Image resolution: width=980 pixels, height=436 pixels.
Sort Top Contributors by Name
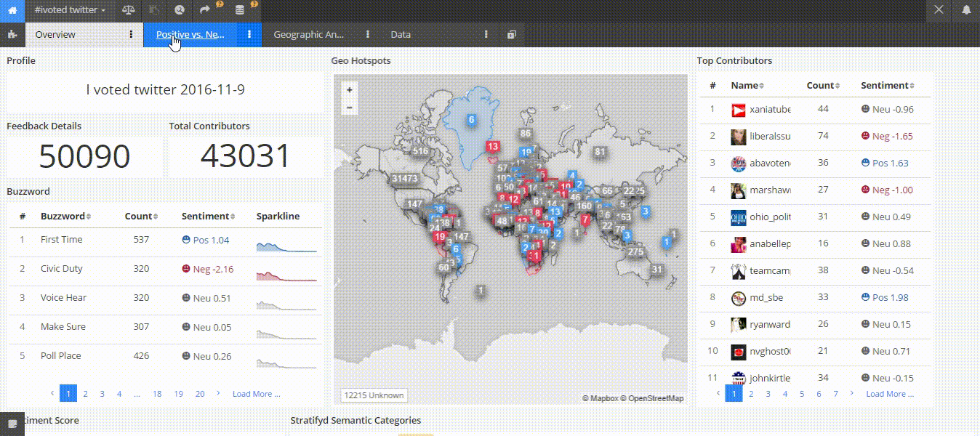click(747, 85)
